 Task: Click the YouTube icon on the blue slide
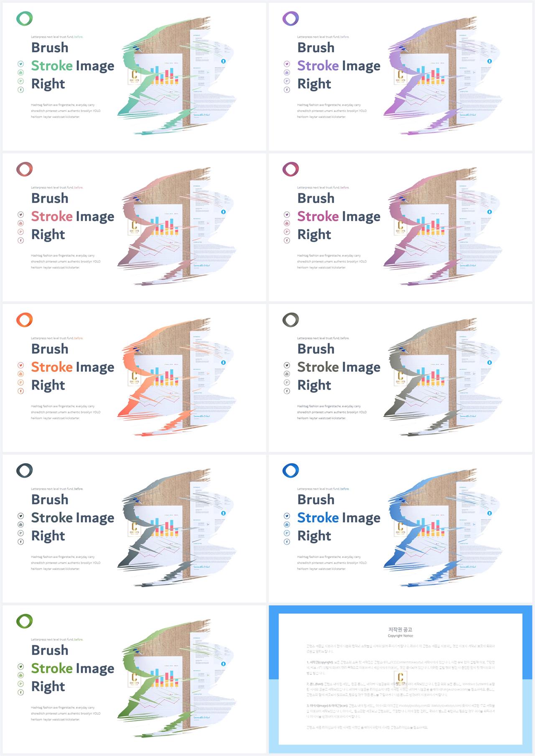[x=287, y=525]
